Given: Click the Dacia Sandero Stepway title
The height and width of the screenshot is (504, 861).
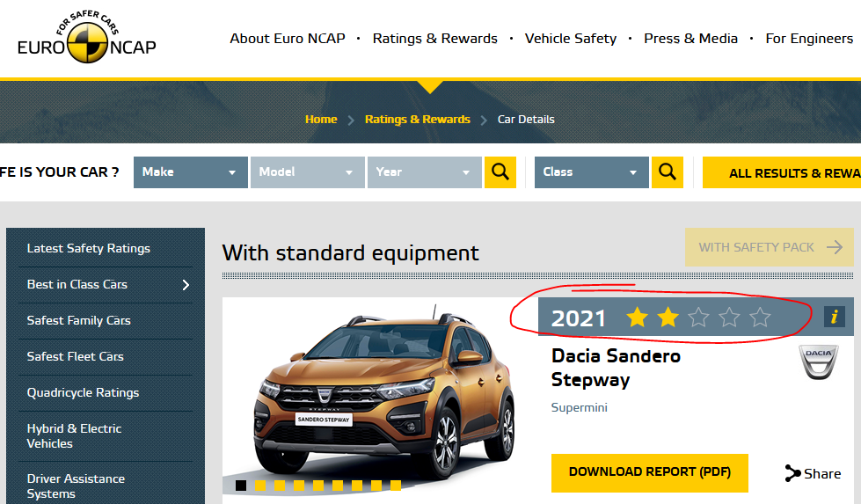Looking at the screenshot, I should coord(616,368).
